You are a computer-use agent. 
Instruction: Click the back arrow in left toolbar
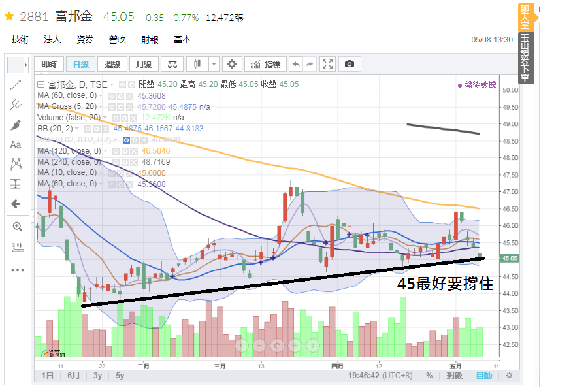coord(16,204)
